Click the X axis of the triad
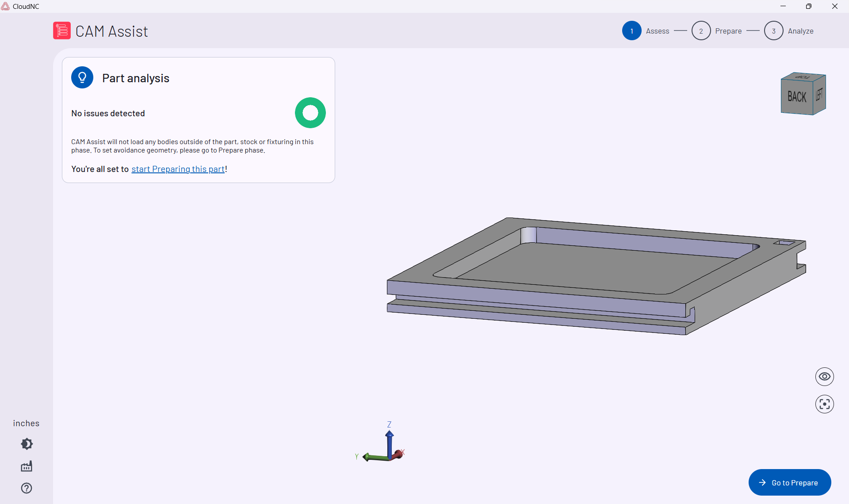 [x=399, y=454]
